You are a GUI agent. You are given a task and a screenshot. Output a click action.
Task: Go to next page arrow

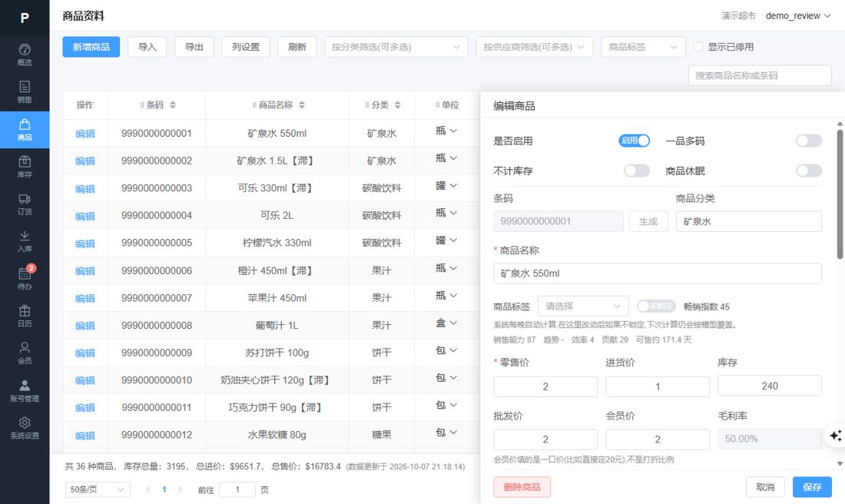180,489
